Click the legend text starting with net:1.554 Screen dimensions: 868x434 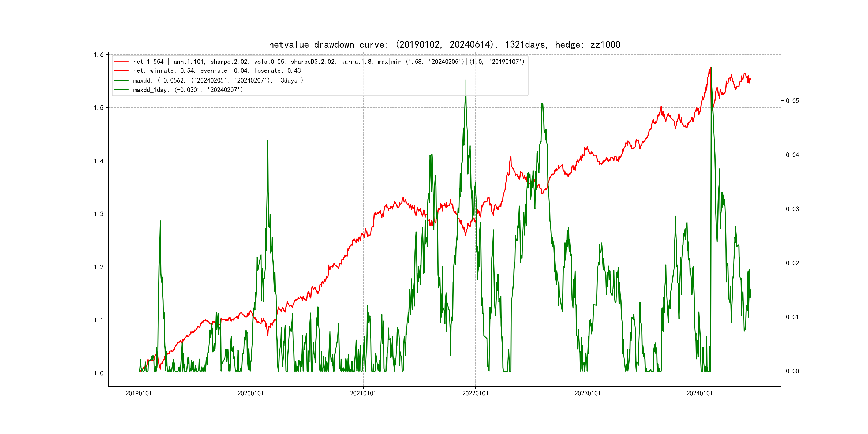pos(328,62)
